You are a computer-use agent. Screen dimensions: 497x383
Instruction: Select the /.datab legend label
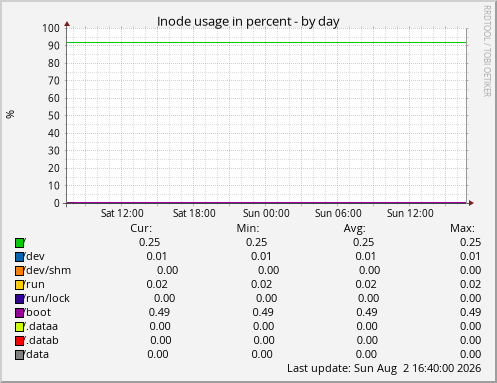pyautogui.click(x=41, y=340)
